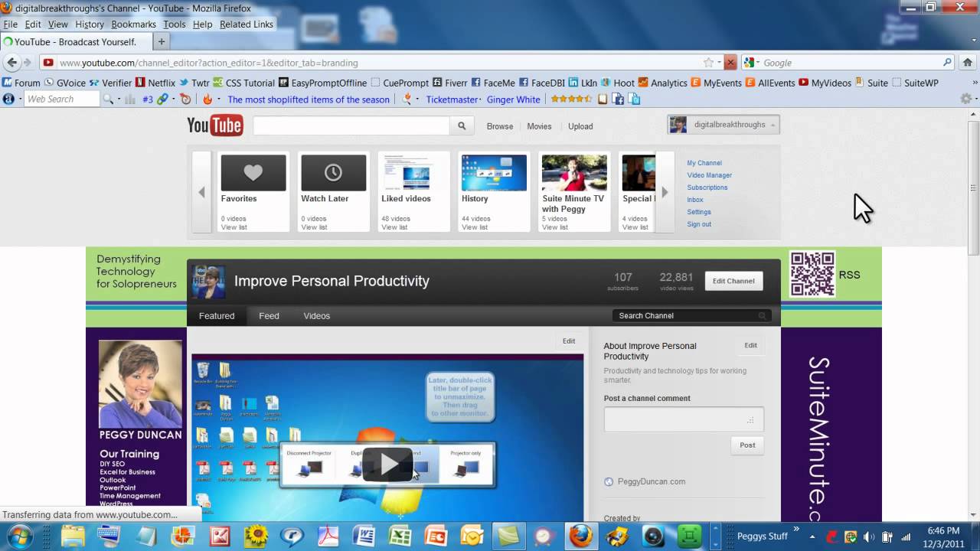Click the Search Channel field
The image size is (980, 551).
tap(692, 315)
